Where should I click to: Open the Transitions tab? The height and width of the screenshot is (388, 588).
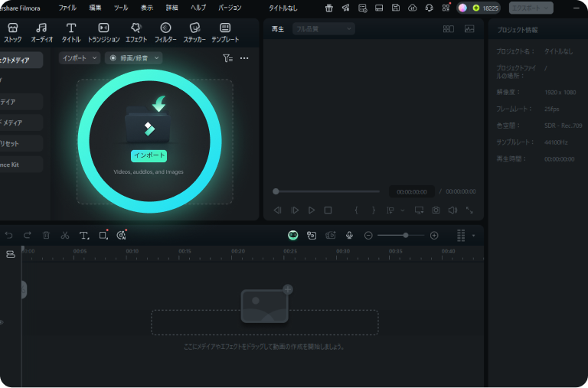click(103, 32)
